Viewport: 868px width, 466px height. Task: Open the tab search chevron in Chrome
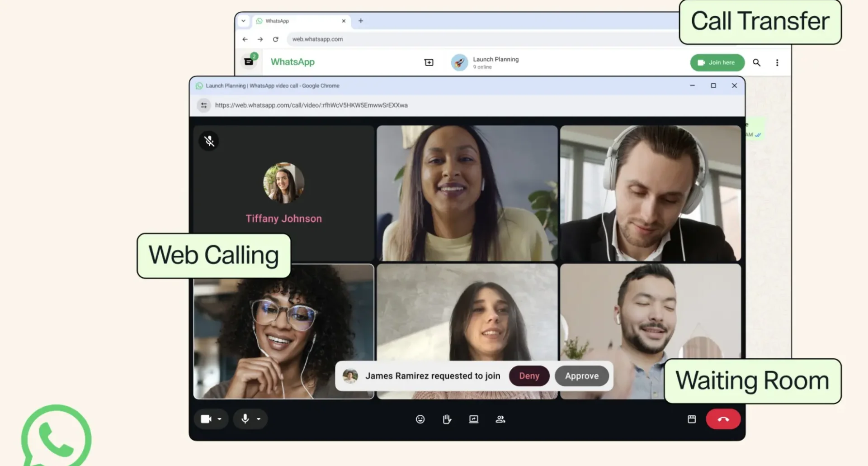243,21
